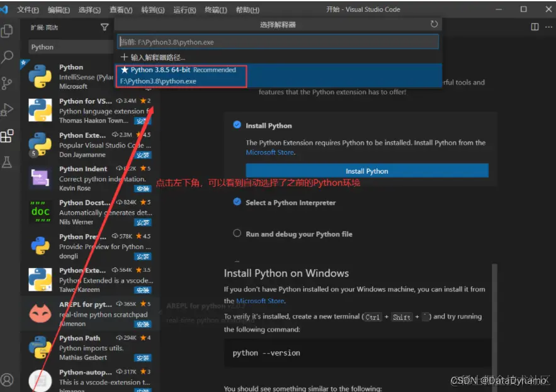Select the Microsoft Python extension icon

(40, 76)
